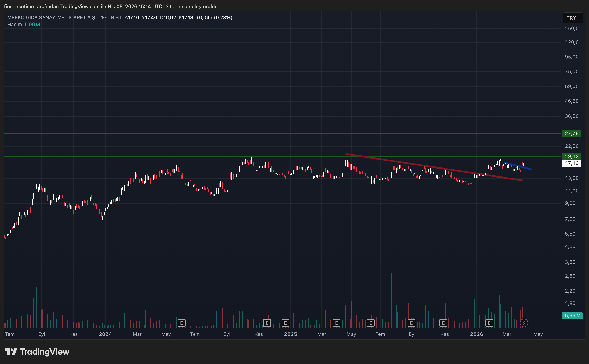This screenshot has width=589, height=364.
Task: Click the E marker above Eyl 2025
Action: tap(411, 323)
